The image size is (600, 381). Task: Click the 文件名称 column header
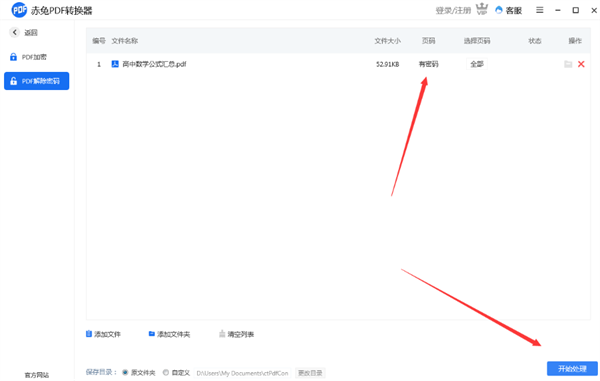pyautogui.click(x=125, y=41)
